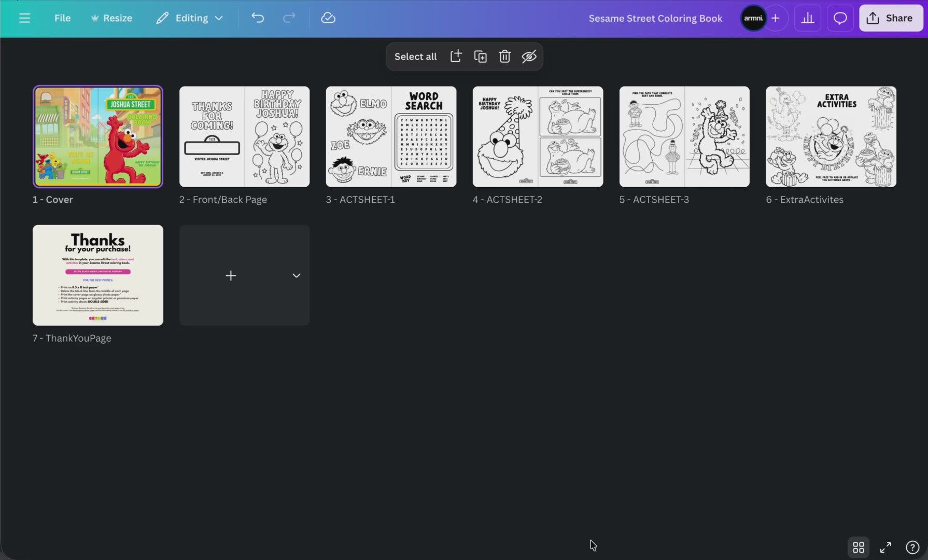Image resolution: width=928 pixels, height=560 pixels.
Task: Click the undo arrow icon
Action: tap(258, 18)
